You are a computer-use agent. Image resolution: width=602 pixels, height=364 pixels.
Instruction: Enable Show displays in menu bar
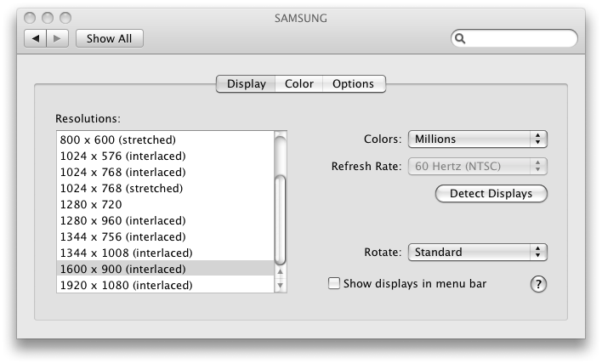[334, 283]
